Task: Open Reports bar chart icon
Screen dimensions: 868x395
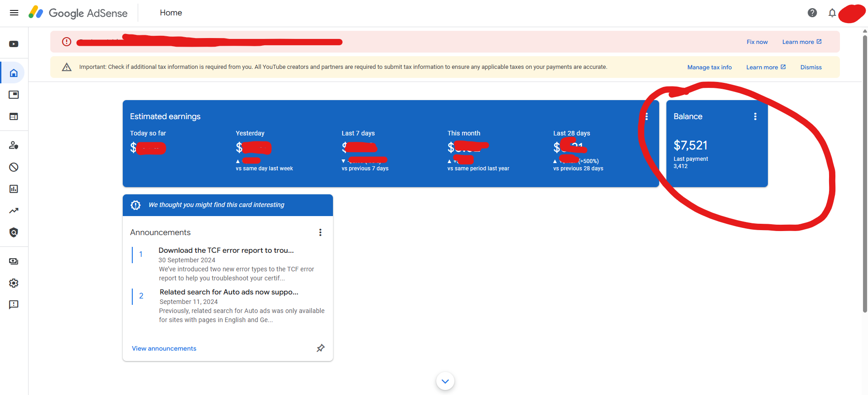Action: 14,189
